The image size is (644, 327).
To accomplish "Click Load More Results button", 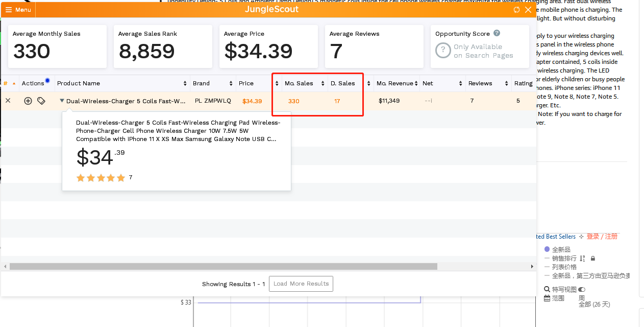I will pyautogui.click(x=301, y=284).
